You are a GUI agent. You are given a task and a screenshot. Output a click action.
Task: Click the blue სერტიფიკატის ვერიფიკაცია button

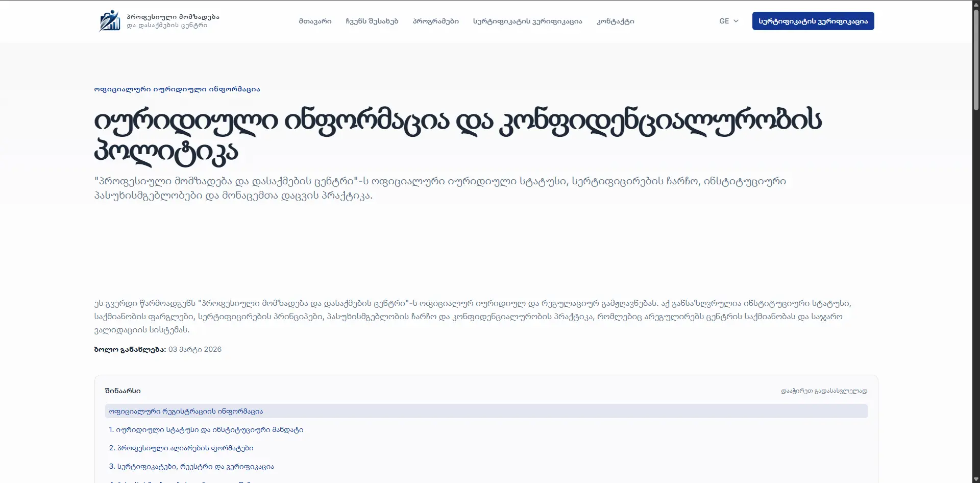813,21
